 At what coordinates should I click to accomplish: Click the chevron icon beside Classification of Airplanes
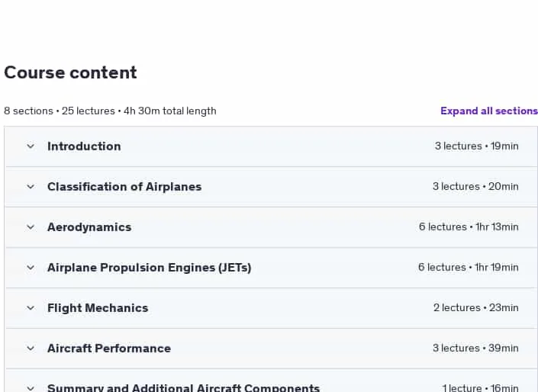tap(31, 187)
